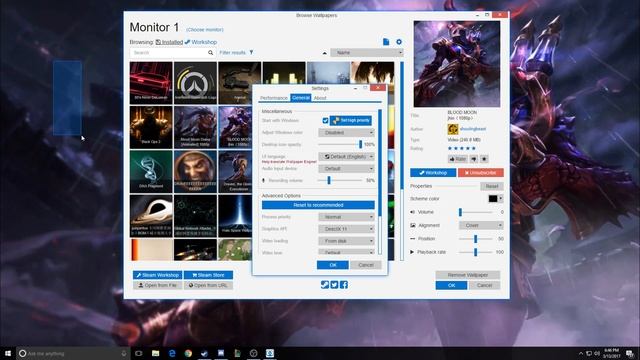640x360 pixels.
Task: Click Set high priority button
Action: point(351,120)
